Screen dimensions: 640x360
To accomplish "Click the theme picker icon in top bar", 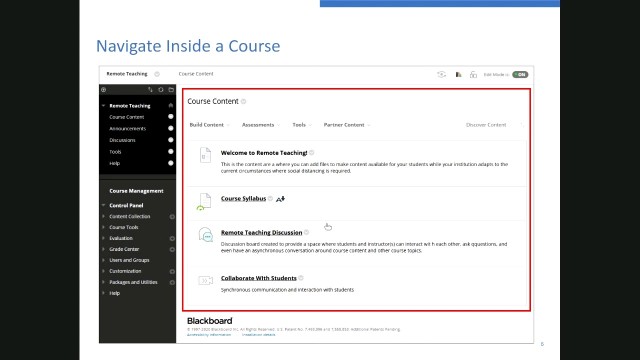I will click(x=459, y=75).
